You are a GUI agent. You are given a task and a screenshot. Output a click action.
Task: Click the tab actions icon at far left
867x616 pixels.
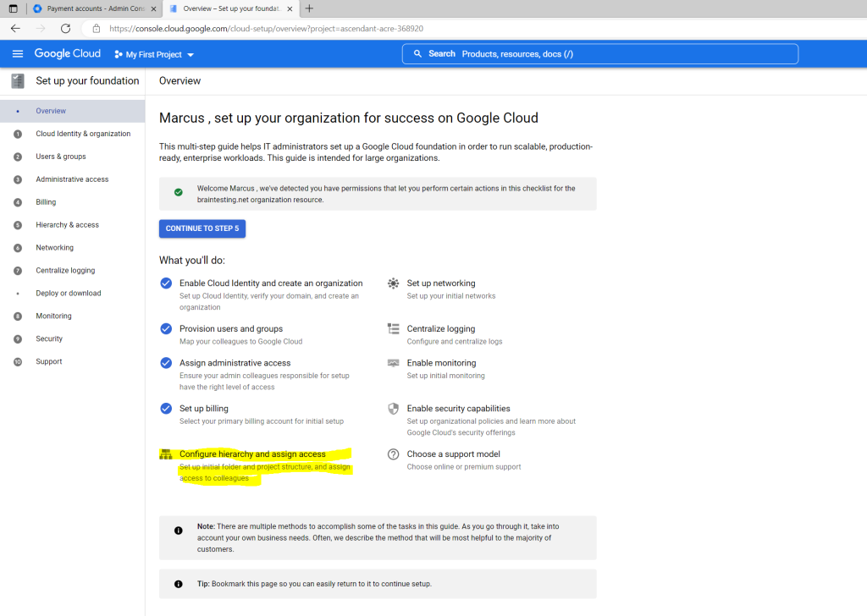(14, 8)
